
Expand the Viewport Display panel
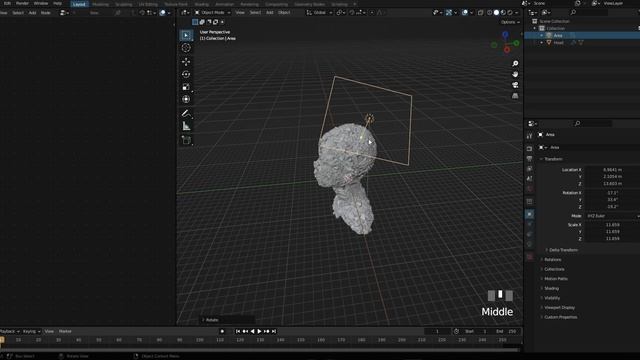coord(558,308)
